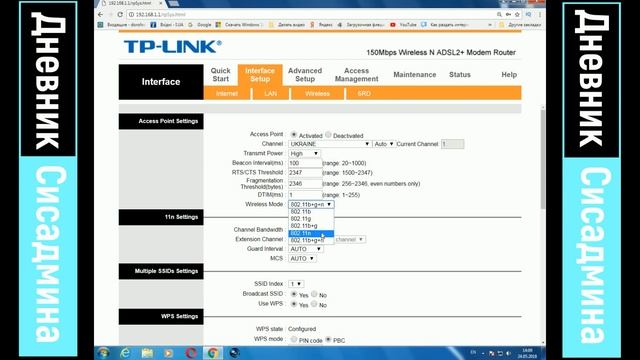Select Activated for Access Point
The image size is (640, 360).
click(x=293, y=135)
